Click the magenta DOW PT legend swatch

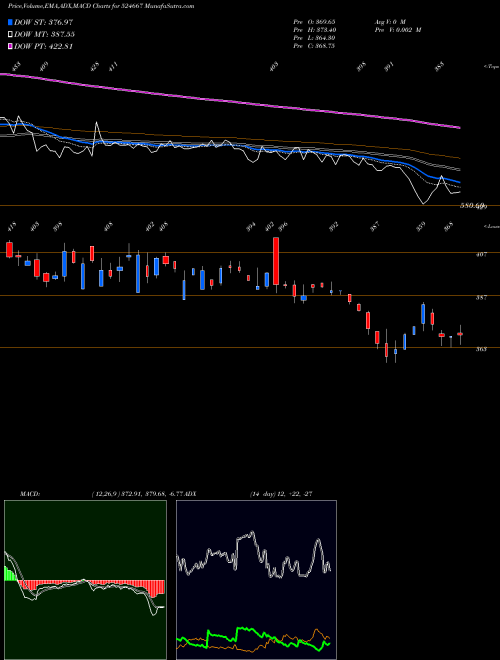10,46
